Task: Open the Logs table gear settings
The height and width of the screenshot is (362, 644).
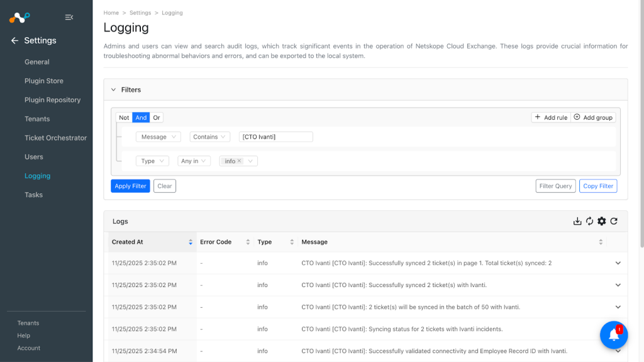Action: click(x=602, y=222)
